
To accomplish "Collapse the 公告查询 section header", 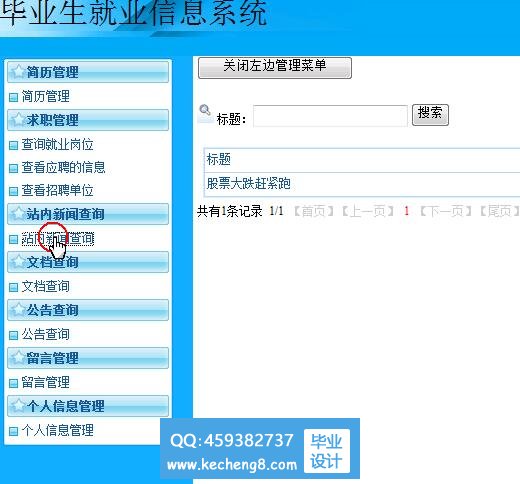I will point(88,310).
